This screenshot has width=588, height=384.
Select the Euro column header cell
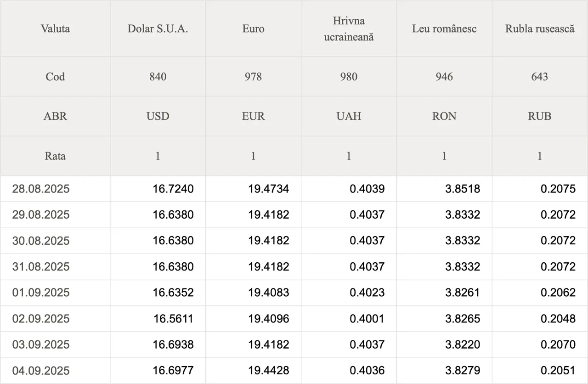(x=253, y=28)
